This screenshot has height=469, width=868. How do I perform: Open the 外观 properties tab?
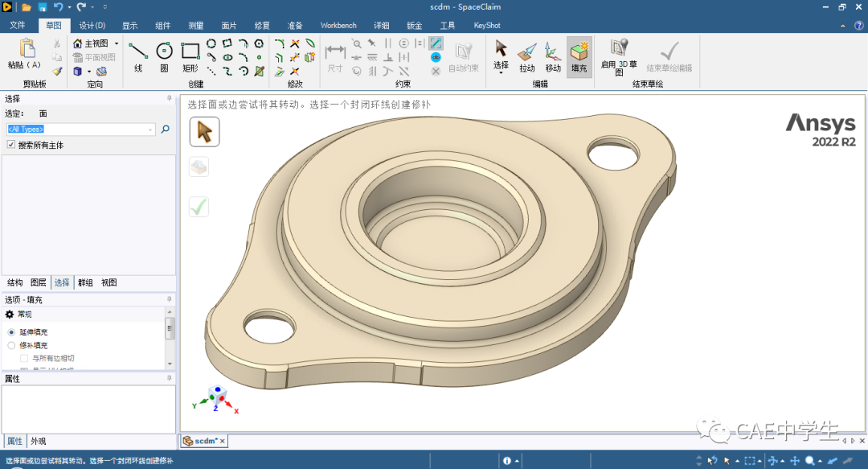click(x=39, y=442)
